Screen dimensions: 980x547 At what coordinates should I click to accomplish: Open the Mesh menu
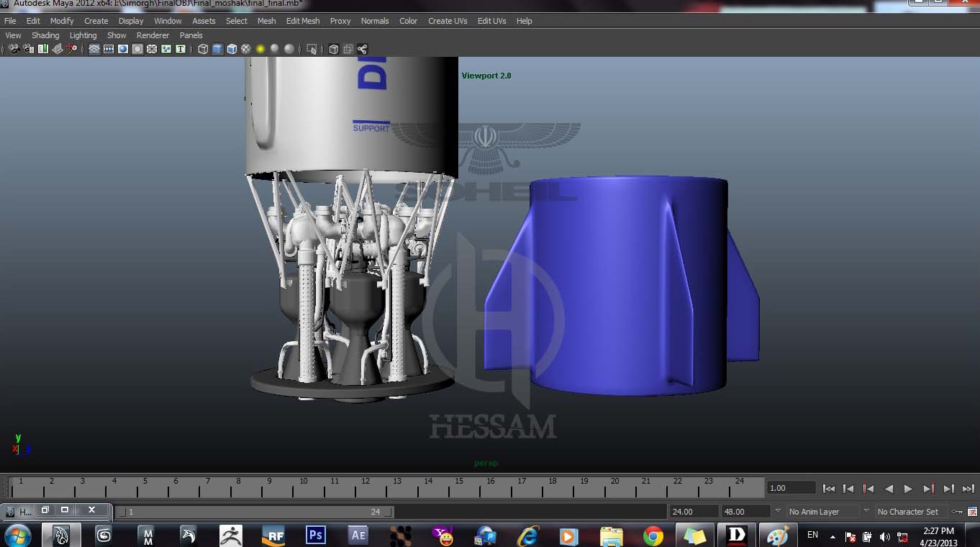[x=267, y=21]
